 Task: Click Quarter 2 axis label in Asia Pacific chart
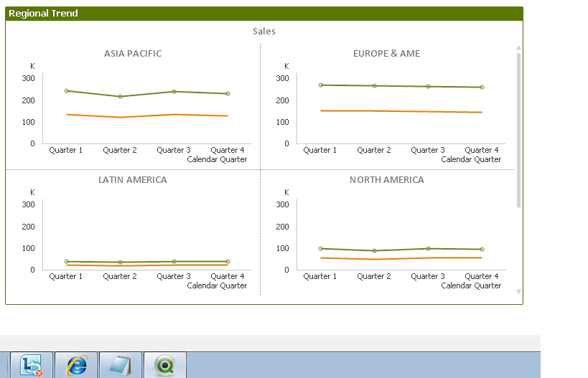[120, 150]
